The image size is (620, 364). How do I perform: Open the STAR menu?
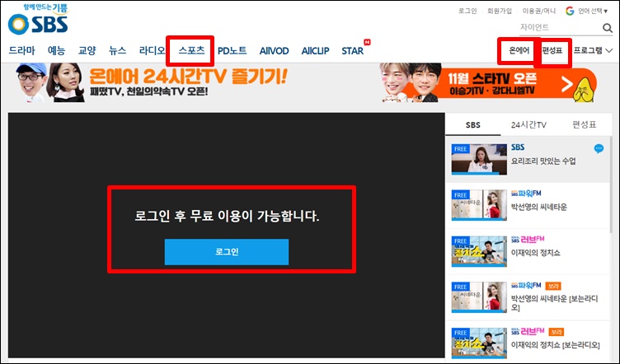tap(352, 50)
